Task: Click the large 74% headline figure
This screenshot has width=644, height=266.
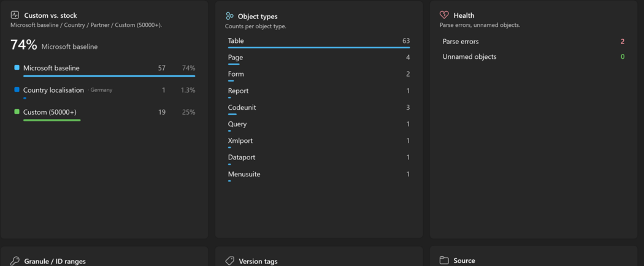Action: click(x=24, y=45)
